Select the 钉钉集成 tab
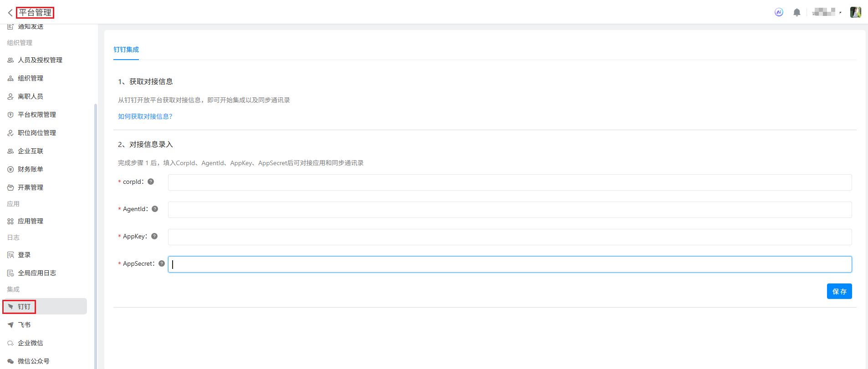The width and height of the screenshot is (868, 369). click(126, 50)
